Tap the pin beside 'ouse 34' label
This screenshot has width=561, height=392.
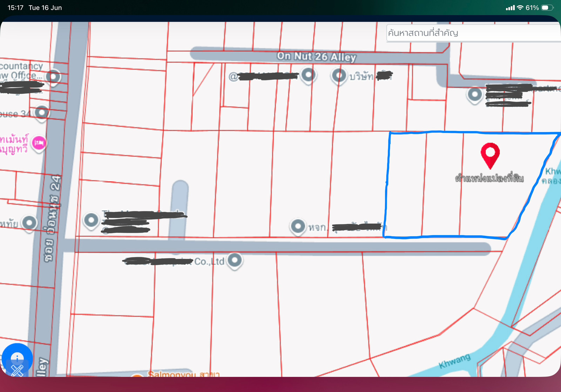42,113
